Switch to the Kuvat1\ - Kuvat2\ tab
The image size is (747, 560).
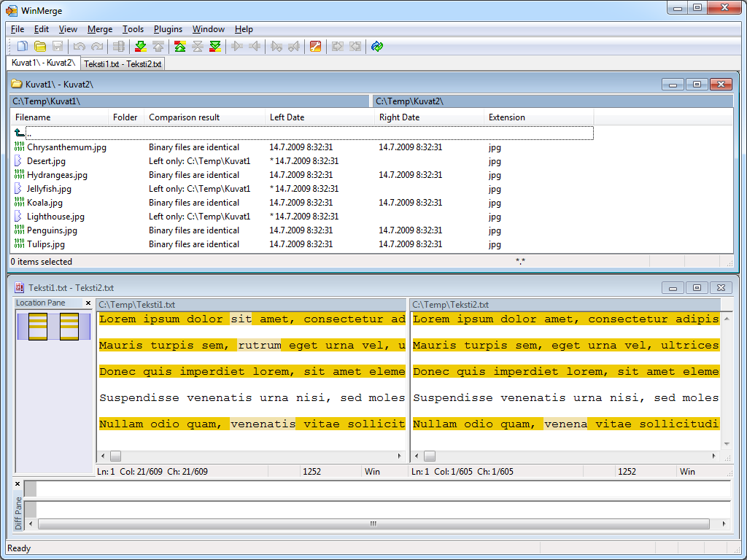(43, 63)
